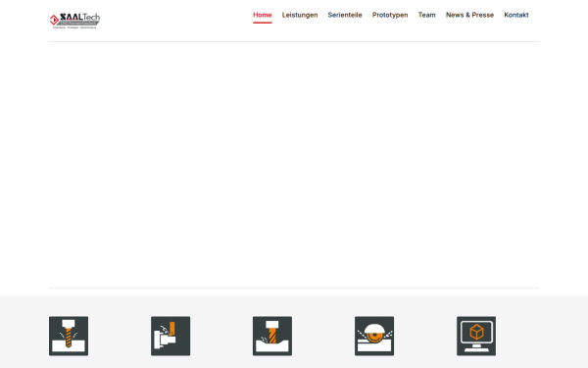Click the orange cube on monitor
Viewport: 588px width, 368px height.
(476, 332)
